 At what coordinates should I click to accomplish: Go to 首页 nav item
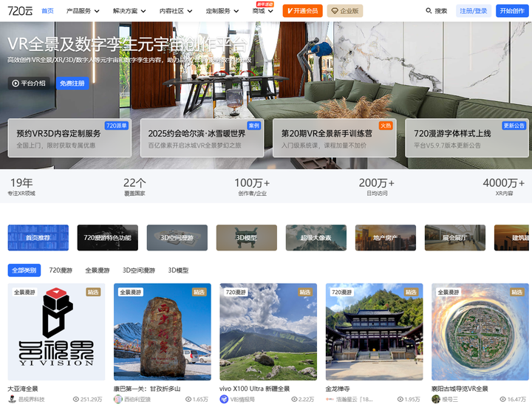pyautogui.click(x=47, y=11)
